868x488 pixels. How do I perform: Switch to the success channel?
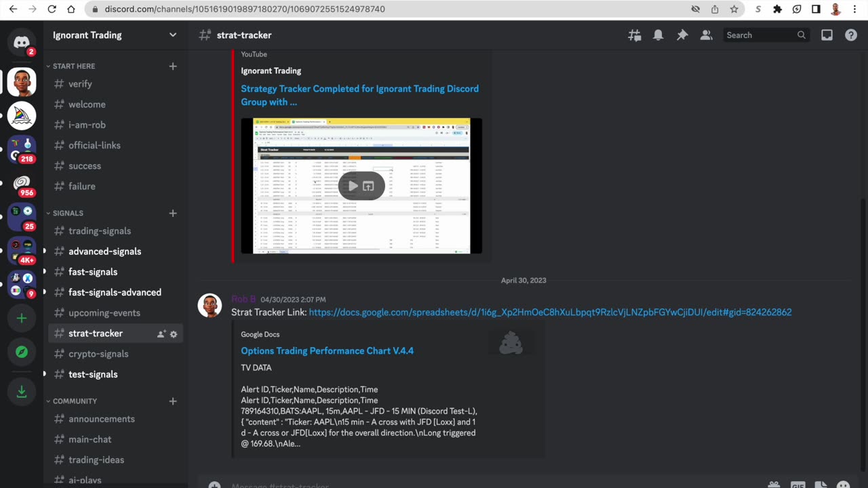coord(115,165)
